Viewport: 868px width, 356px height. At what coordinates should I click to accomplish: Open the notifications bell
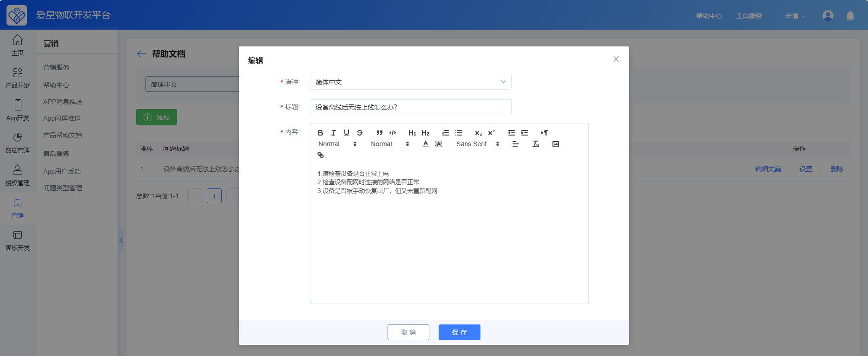850,16
